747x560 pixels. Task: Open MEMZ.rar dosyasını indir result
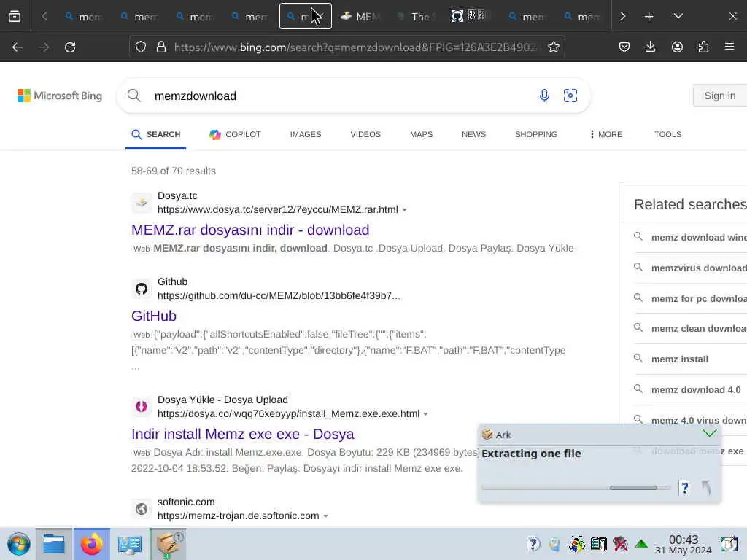pyautogui.click(x=250, y=230)
